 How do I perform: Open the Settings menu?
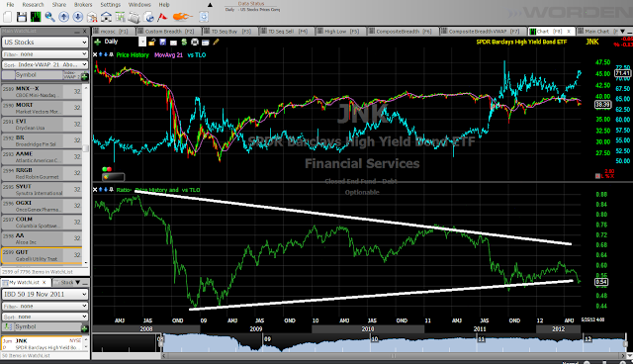110,4
